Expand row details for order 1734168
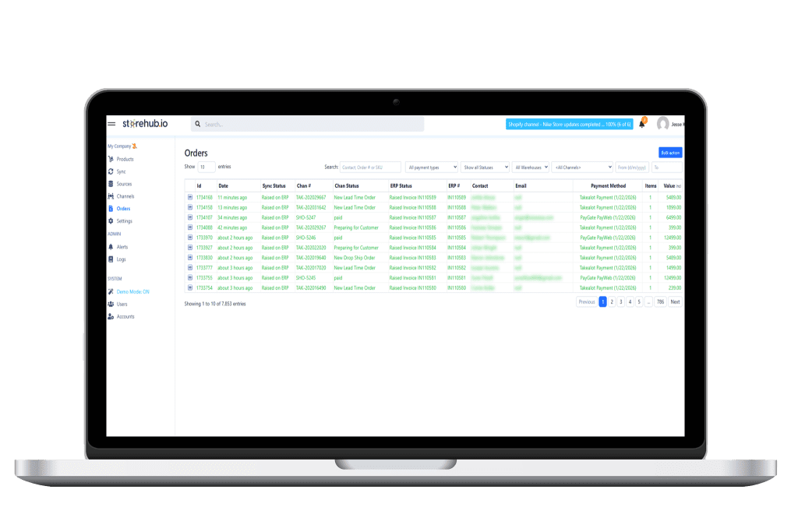Screen dimensions: 798x532 pos(190,198)
